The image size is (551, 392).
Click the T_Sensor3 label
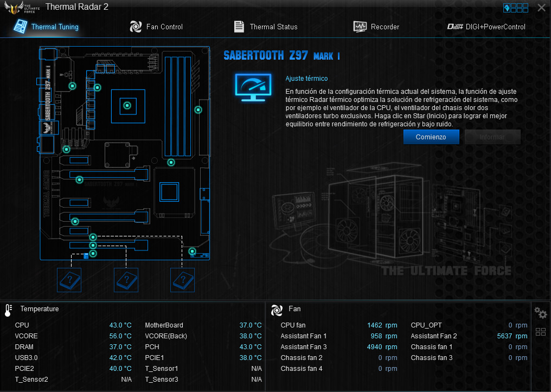click(x=162, y=380)
